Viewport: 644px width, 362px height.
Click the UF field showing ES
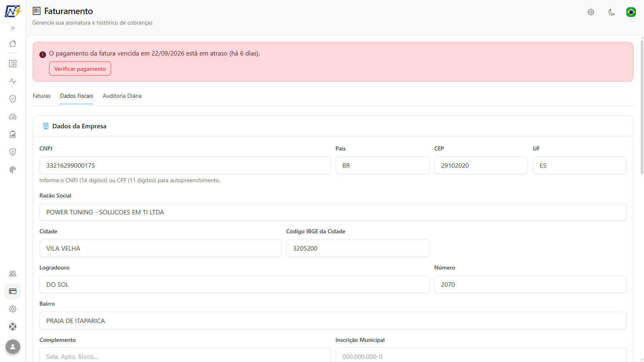(580, 165)
